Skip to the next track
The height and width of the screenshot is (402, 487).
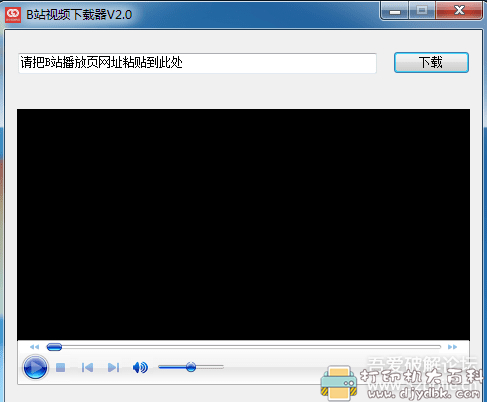click(113, 367)
